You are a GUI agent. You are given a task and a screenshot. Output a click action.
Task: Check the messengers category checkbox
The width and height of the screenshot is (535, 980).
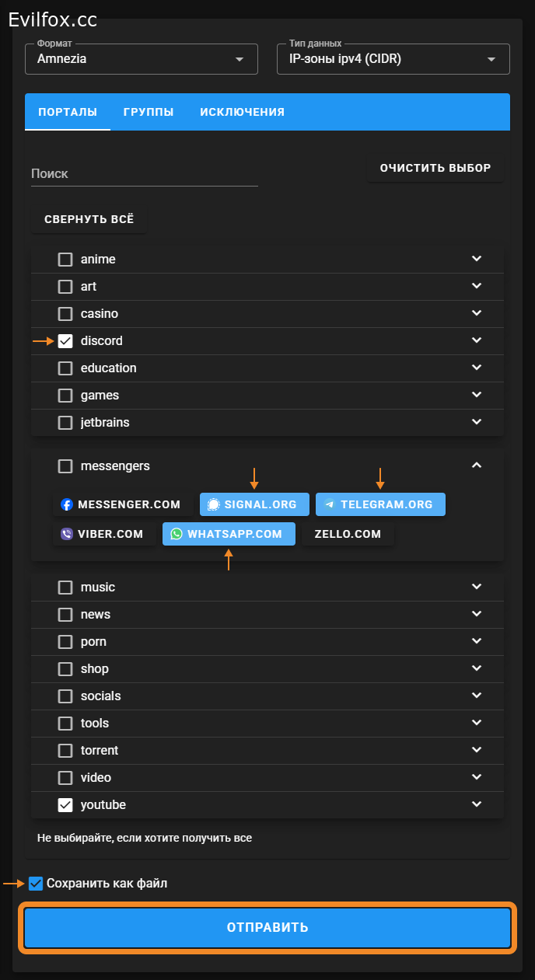tap(65, 466)
